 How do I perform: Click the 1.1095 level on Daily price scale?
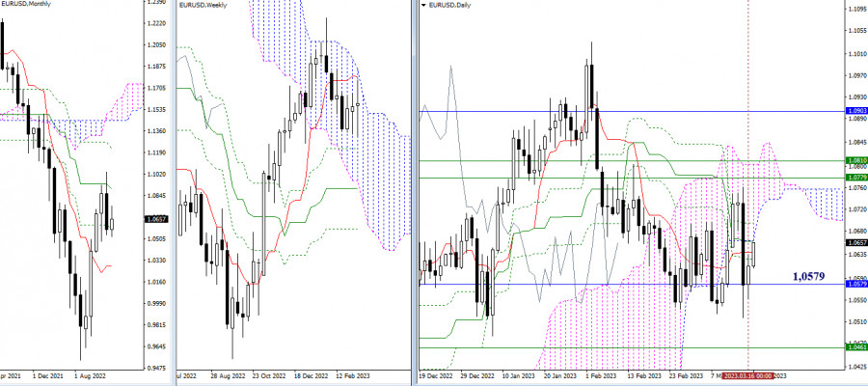[854, 9]
